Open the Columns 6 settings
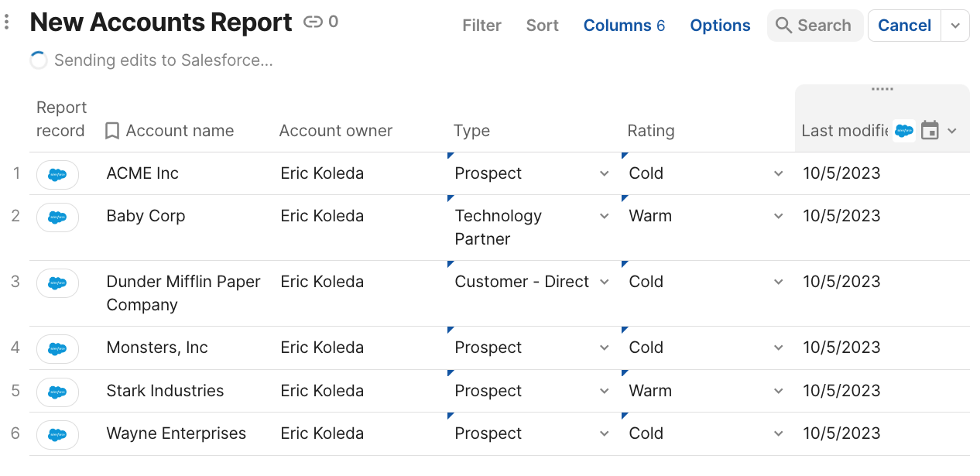Viewport: 980px width, 476px height. point(624,26)
